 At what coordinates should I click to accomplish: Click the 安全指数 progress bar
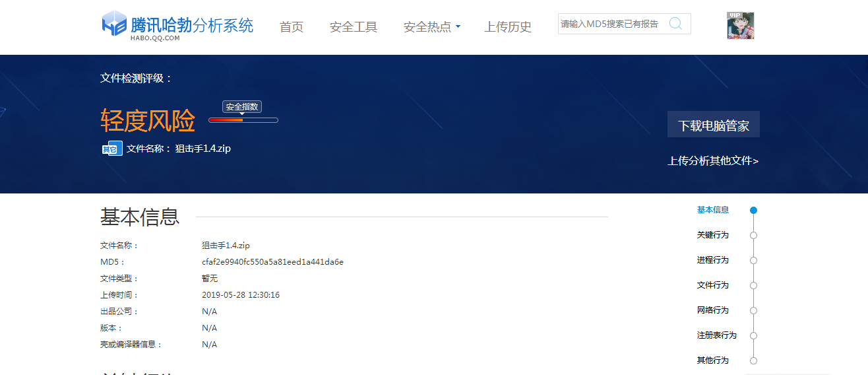pyautogui.click(x=243, y=120)
